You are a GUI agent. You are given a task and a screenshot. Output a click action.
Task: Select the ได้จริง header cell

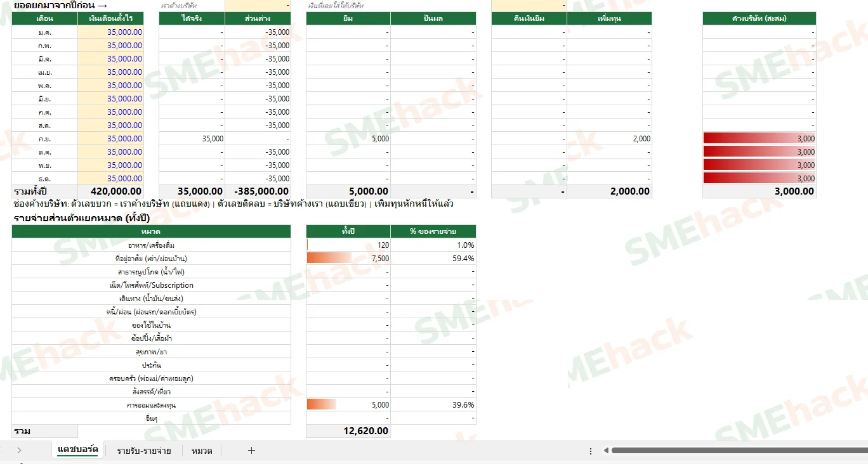pos(192,18)
